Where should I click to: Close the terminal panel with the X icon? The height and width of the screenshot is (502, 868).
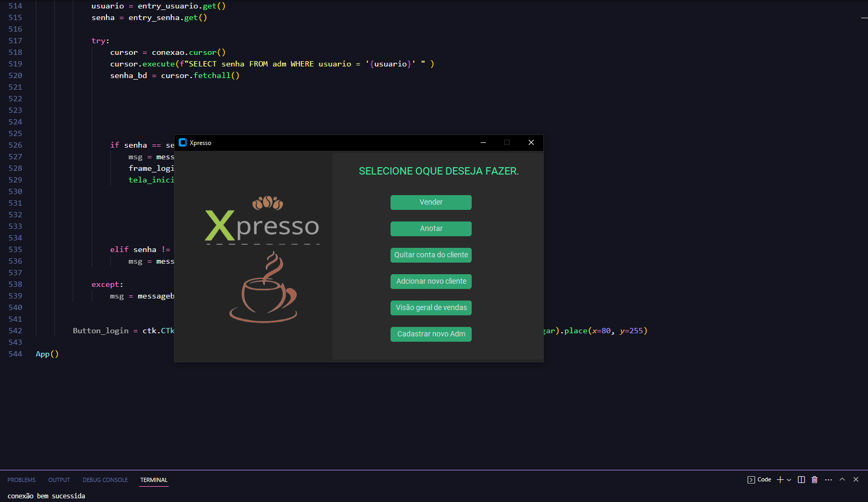click(x=855, y=479)
